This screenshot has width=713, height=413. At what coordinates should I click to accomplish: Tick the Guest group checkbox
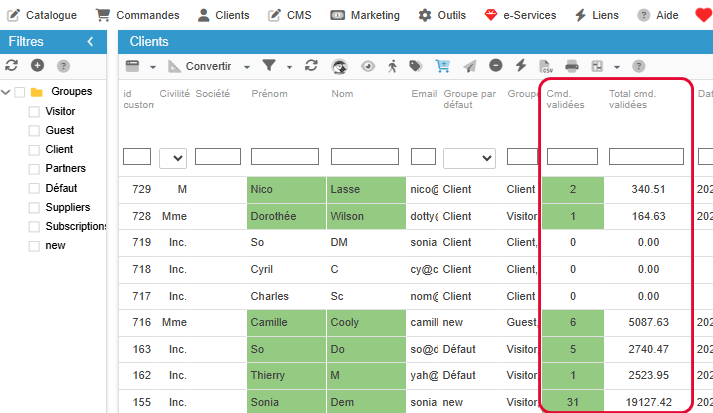pos(34,131)
